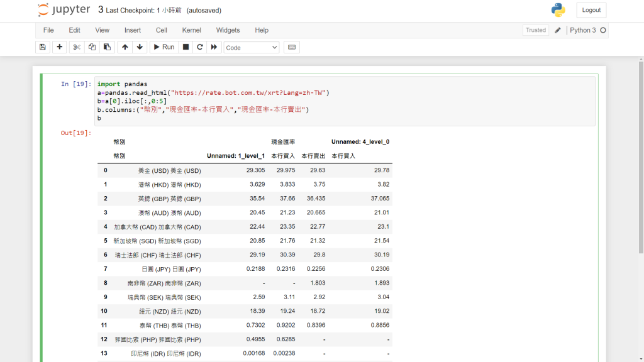The image size is (644, 362).
Task: Click the 泰幣 (THB) row label
Action: click(170, 326)
